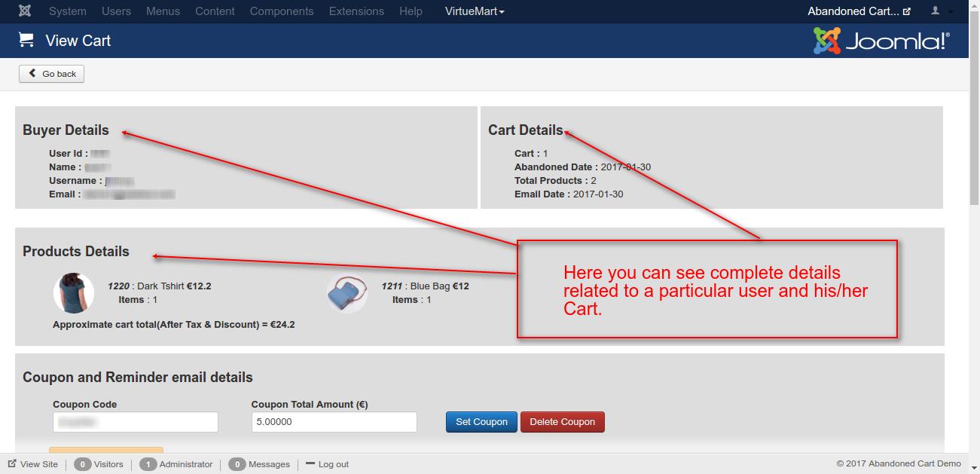
Task: Open the user account dropdown
Action: click(x=940, y=11)
